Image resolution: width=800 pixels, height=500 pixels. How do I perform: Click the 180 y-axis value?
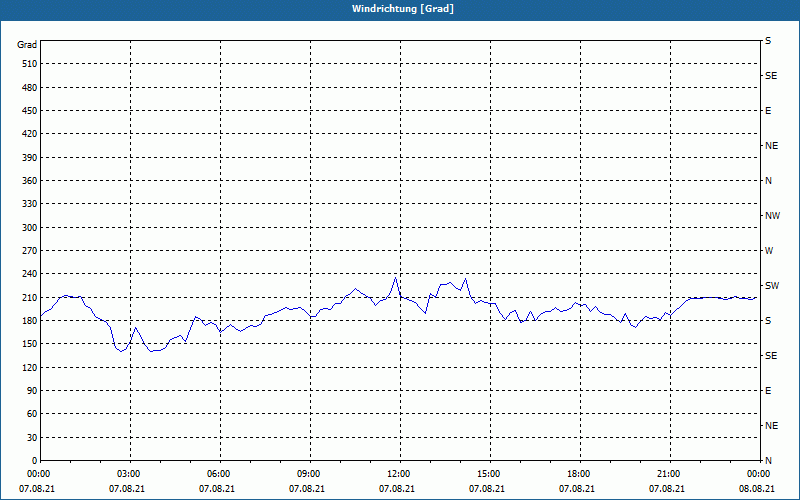pyautogui.click(x=30, y=321)
